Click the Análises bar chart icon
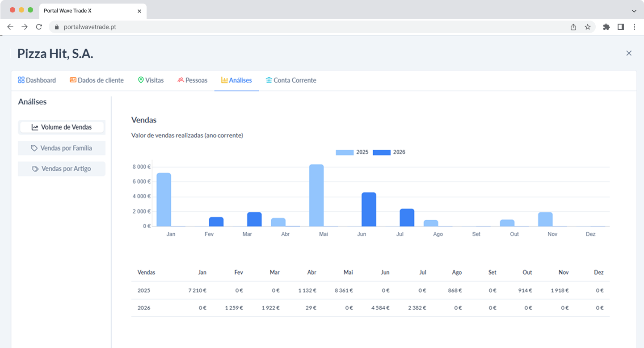 tap(224, 80)
